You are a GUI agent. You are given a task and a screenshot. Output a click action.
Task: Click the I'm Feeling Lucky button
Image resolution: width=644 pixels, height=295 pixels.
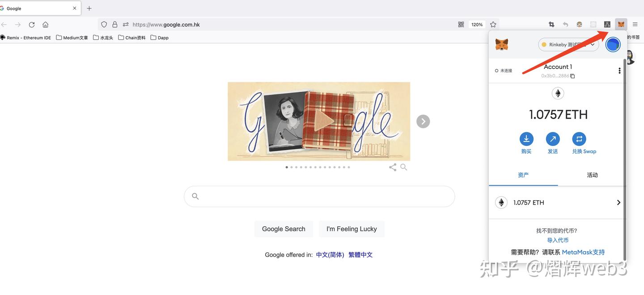coord(352,229)
